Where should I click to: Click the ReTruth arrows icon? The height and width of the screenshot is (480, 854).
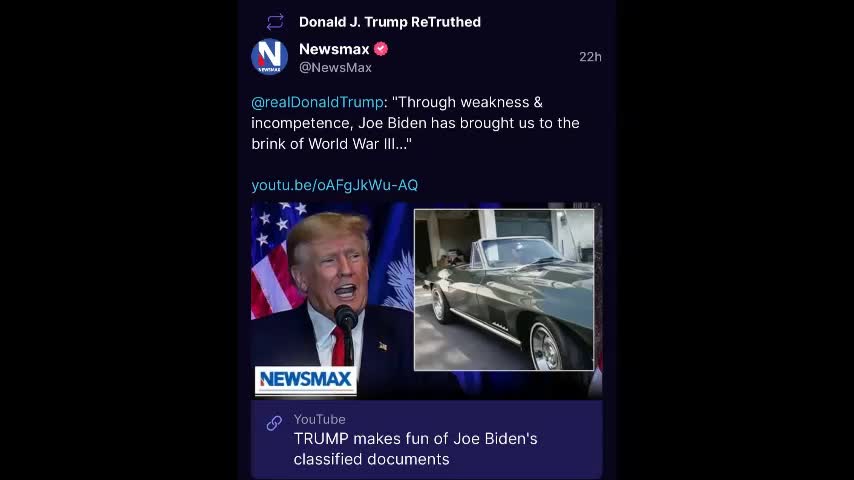(x=275, y=22)
